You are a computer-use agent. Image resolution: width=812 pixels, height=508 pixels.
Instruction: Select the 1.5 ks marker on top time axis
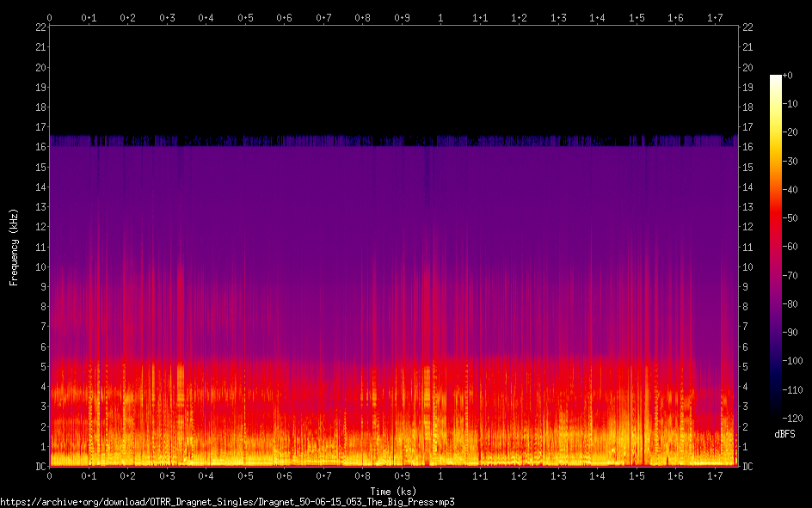[x=637, y=17]
